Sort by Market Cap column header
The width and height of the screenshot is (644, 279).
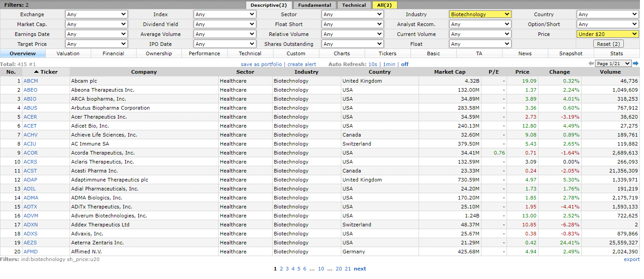coord(450,72)
